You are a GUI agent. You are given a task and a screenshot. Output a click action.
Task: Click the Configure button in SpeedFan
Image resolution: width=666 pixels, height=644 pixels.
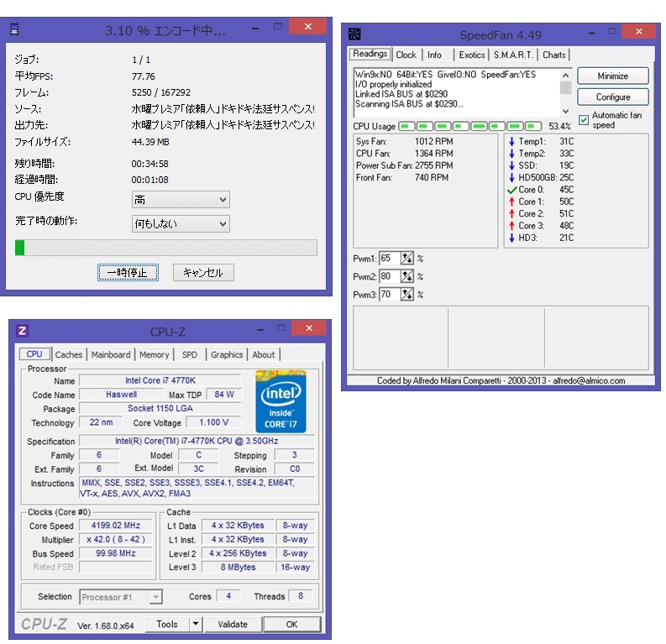[x=612, y=97]
